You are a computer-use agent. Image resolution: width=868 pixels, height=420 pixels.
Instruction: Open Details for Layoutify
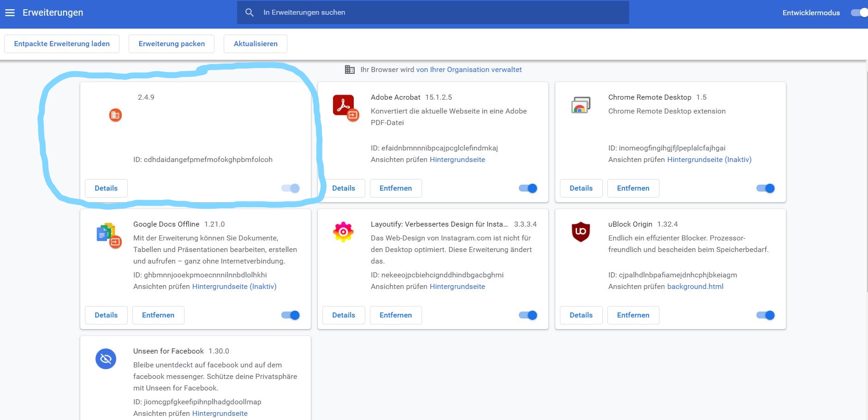(x=344, y=315)
